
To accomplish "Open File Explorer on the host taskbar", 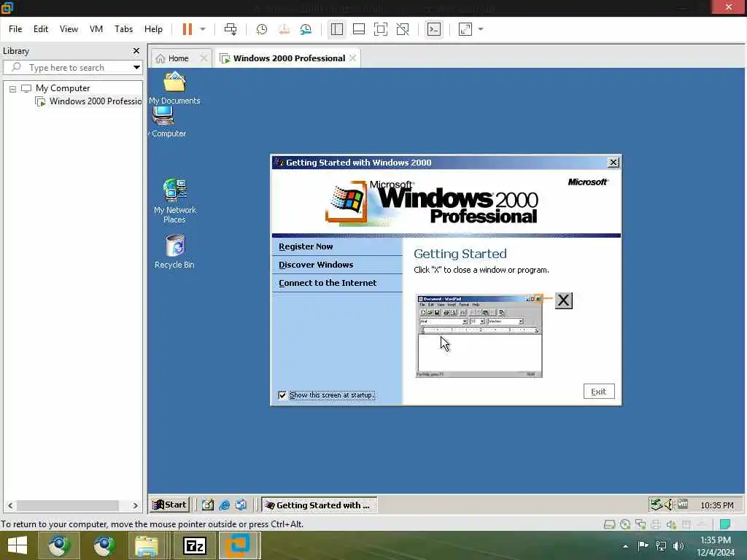I will coord(146,545).
